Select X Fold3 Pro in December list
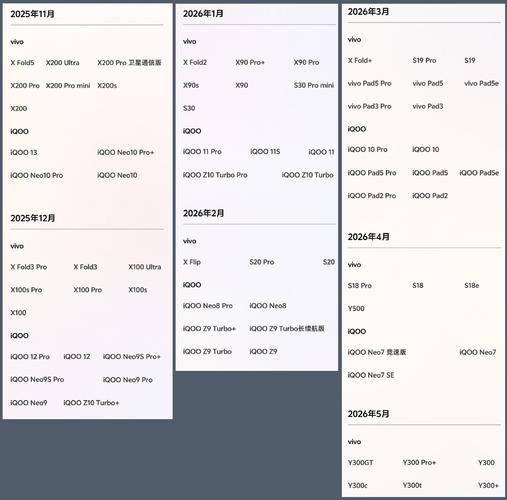Viewport: 507px width, 500px height. tap(29, 267)
